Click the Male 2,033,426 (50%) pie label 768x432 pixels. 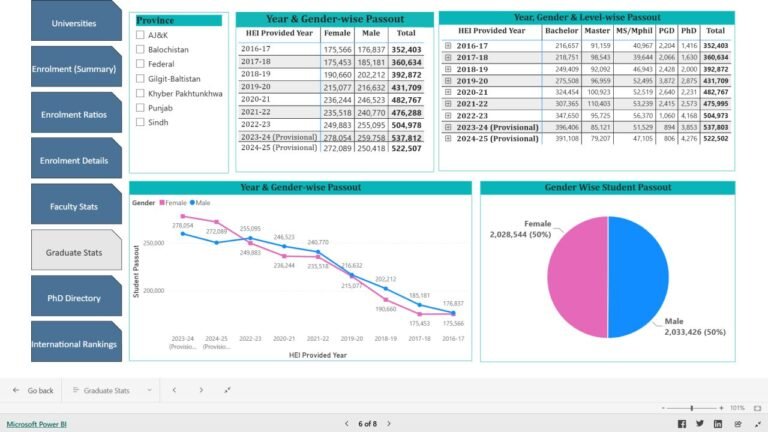[695, 327]
